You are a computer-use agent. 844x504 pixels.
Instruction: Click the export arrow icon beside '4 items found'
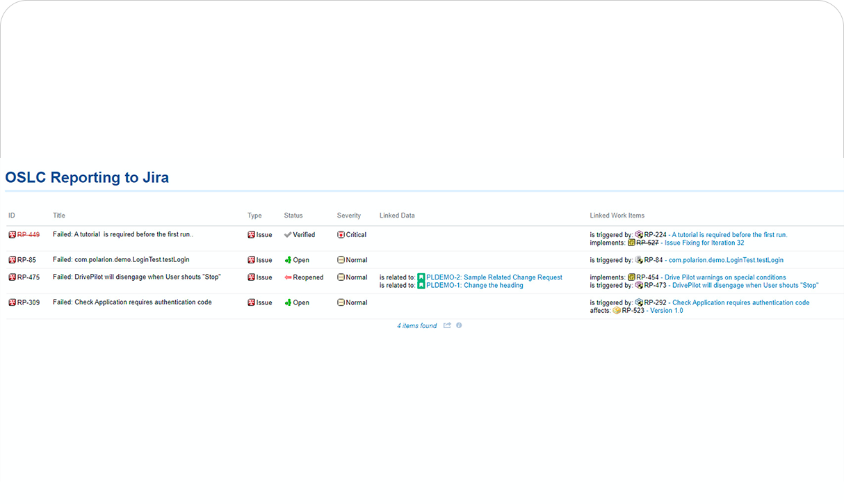pyautogui.click(x=446, y=325)
